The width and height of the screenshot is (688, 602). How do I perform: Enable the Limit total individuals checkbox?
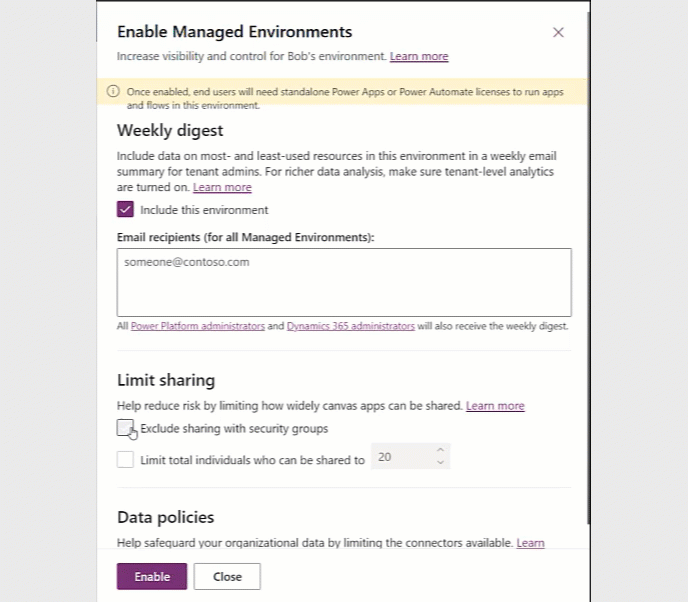tap(125, 460)
